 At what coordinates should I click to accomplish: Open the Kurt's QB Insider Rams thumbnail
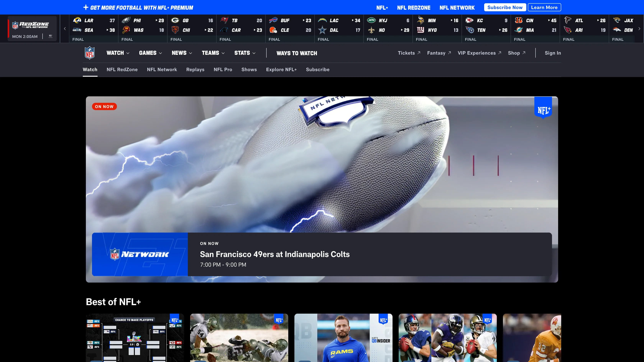tap(343, 337)
